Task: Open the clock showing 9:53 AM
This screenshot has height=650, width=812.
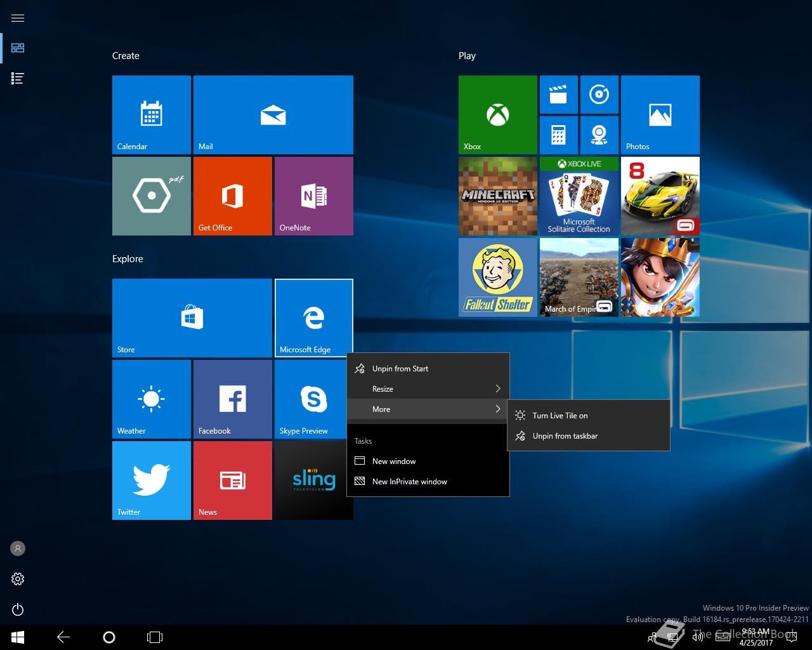Action: click(756, 637)
